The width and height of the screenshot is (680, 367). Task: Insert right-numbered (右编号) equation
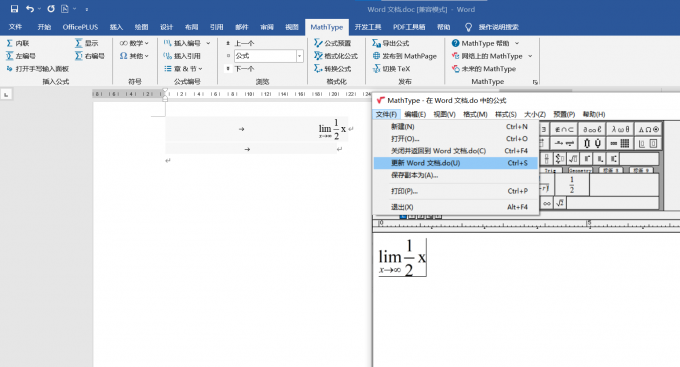coord(90,56)
